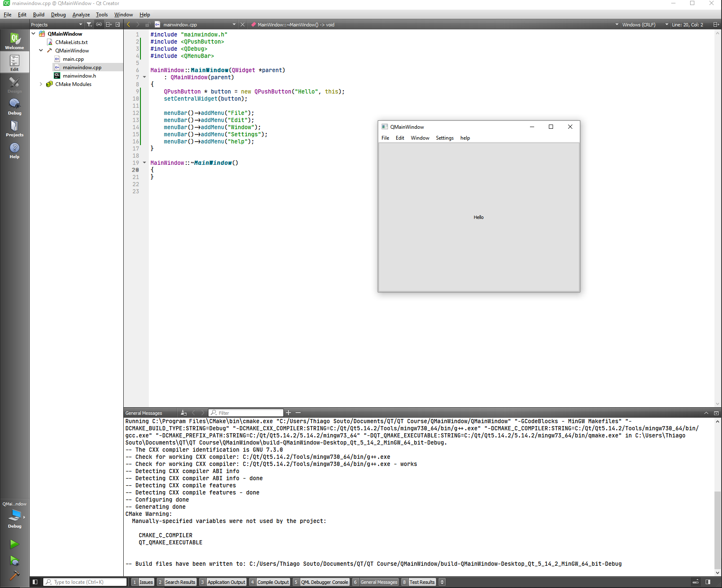The width and height of the screenshot is (722, 588).
Task: Open Help menu in Qt Creator
Action: [145, 15]
